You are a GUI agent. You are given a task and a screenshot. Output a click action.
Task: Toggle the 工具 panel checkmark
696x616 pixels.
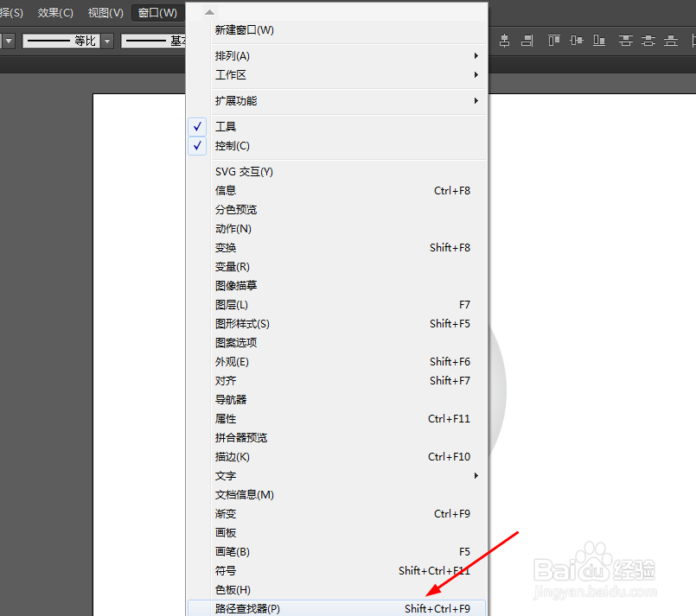pos(197,127)
